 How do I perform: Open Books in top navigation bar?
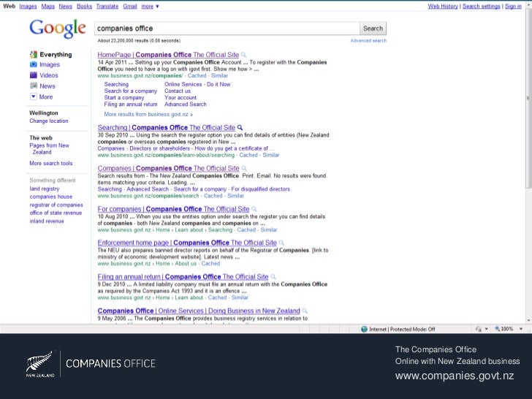(85, 6)
